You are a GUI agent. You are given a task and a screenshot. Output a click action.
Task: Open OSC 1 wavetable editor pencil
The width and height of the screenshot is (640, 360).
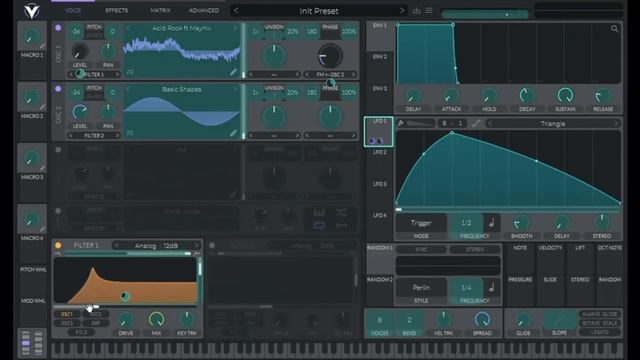pos(233,72)
